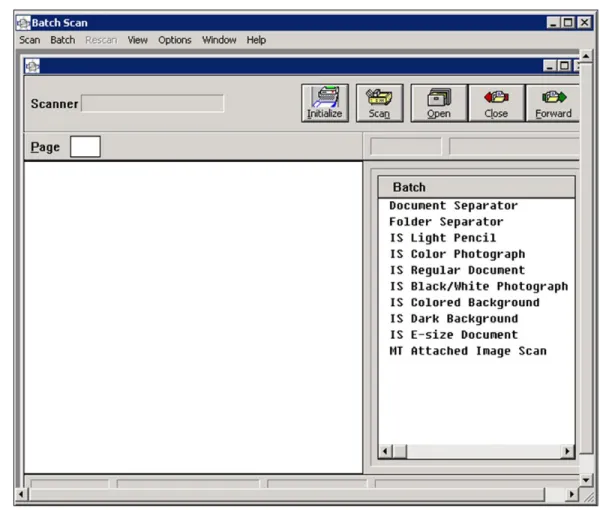Click the first blank info field beside Page row
This screenshot has width=600, height=510.
pos(406,147)
